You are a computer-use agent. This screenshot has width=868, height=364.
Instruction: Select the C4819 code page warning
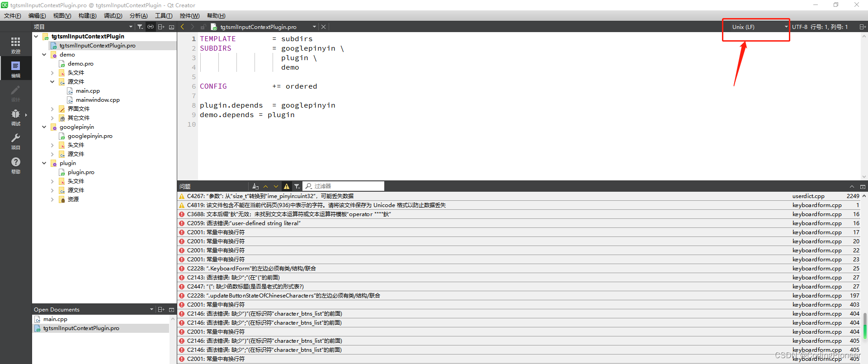519,205
